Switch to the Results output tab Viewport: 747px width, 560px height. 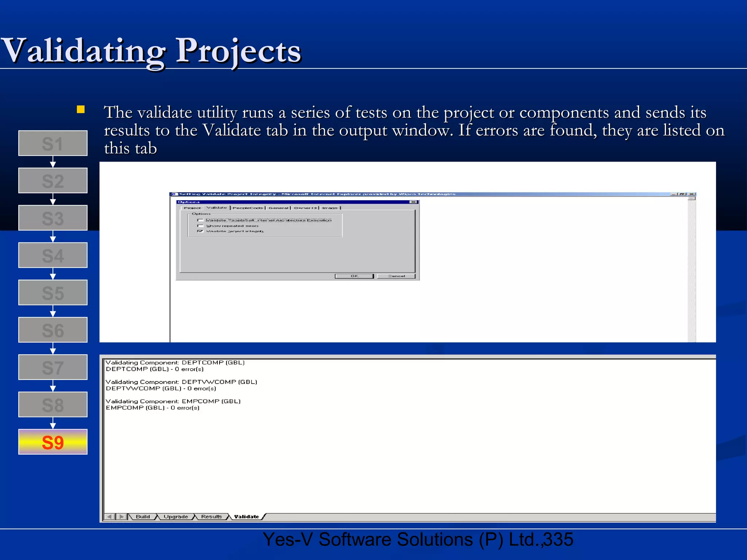212,517
